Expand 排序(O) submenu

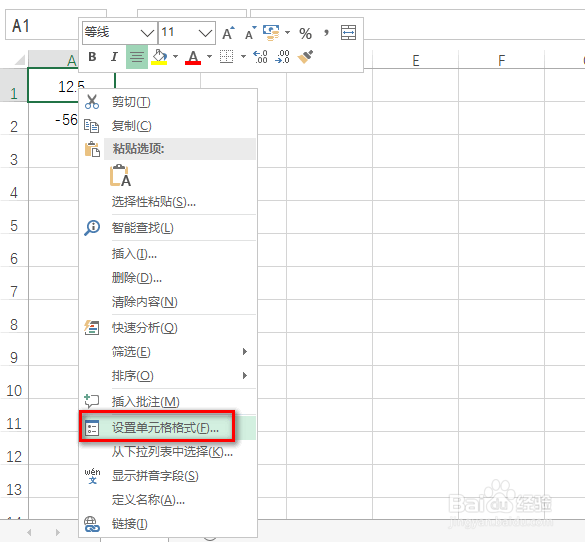tap(168, 376)
